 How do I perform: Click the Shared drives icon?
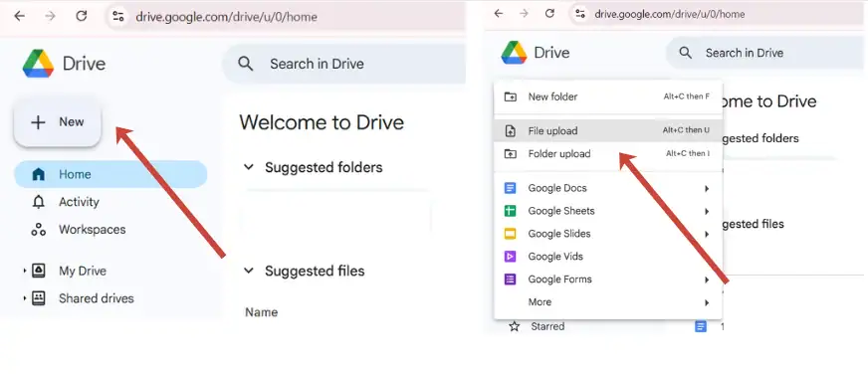38,298
